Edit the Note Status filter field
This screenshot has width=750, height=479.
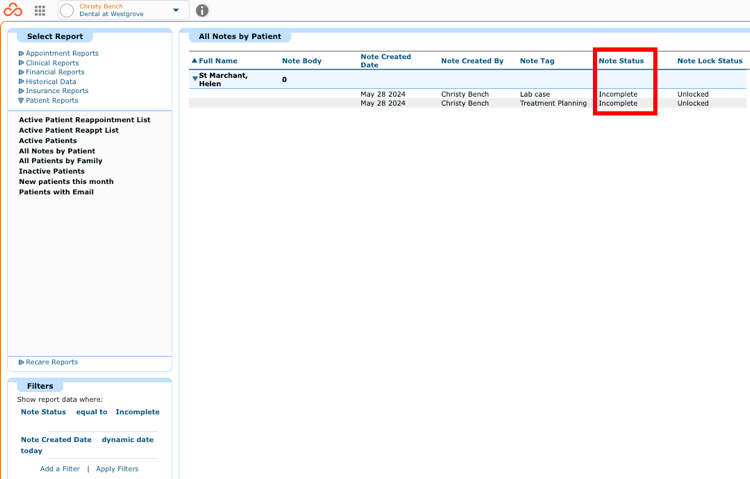click(43, 412)
